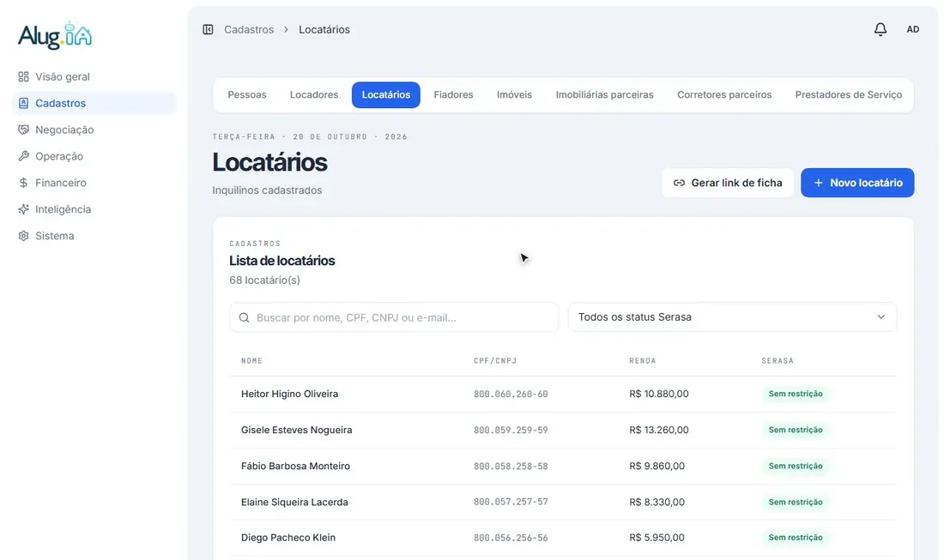Click income R$ 13.260,00

pyautogui.click(x=658, y=430)
